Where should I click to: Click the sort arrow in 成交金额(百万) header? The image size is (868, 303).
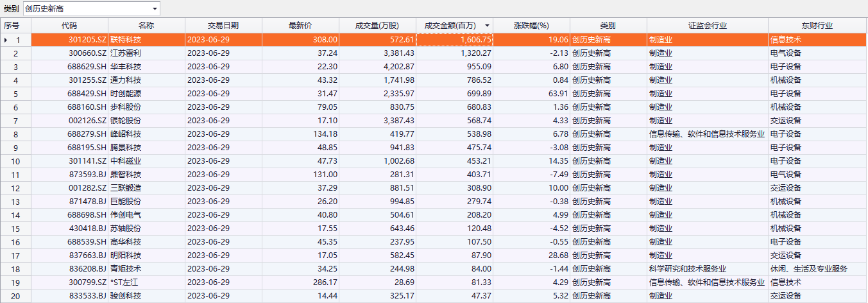tap(487, 26)
